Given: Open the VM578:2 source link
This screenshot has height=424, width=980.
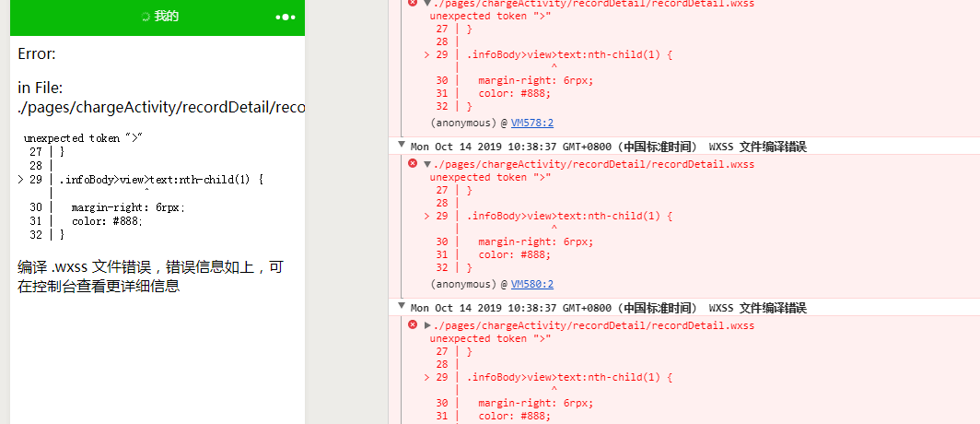Looking at the screenshot, I should [x=531, y=124].
